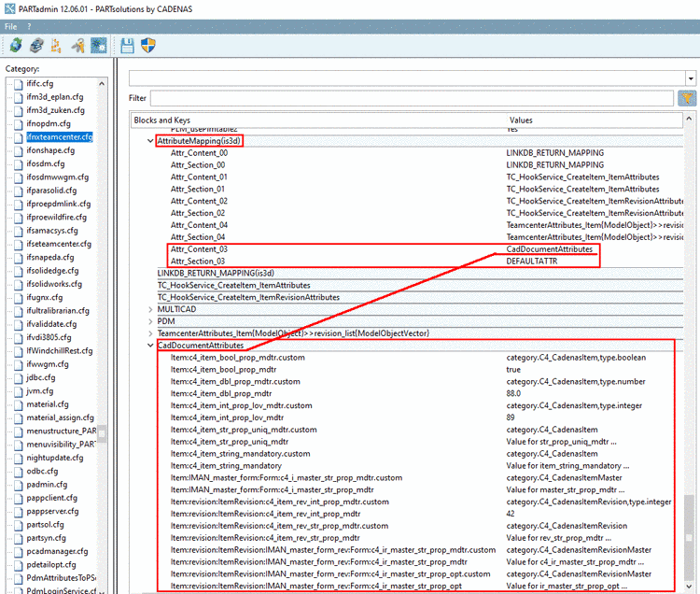Click the blue gear configuration toolbar icon

[99, 45]
